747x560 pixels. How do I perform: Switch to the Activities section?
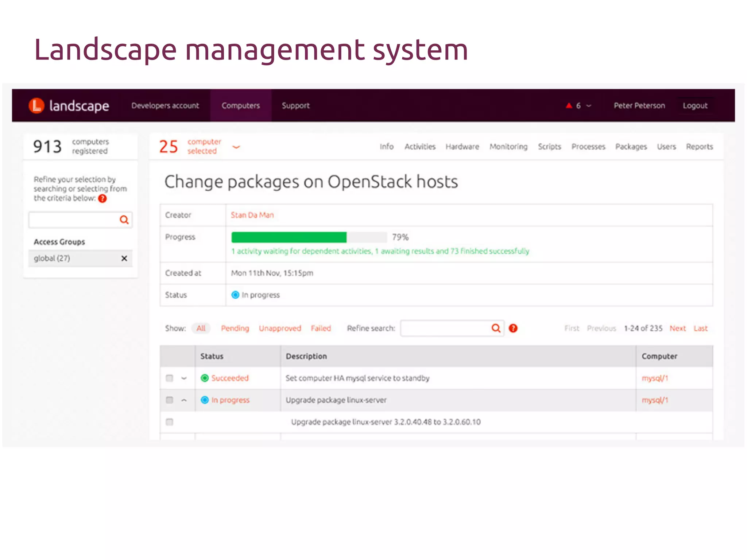point(420,147)
